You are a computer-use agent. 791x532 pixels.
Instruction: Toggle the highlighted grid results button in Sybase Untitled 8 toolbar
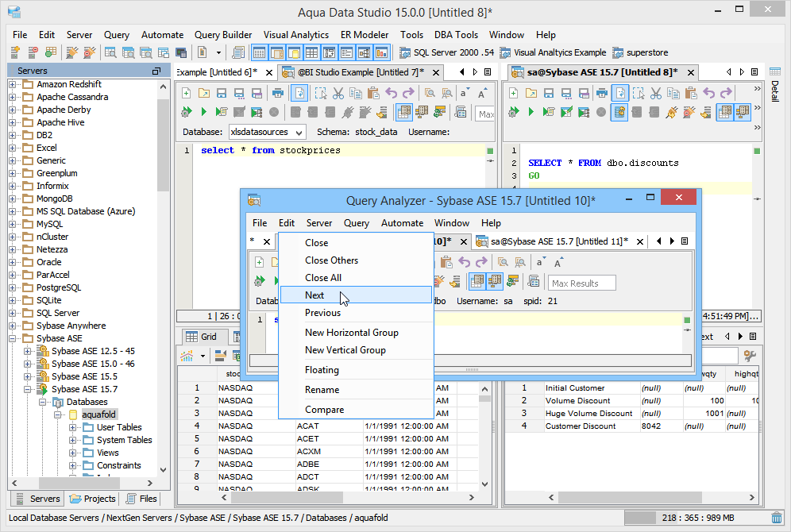click(725, 112)
